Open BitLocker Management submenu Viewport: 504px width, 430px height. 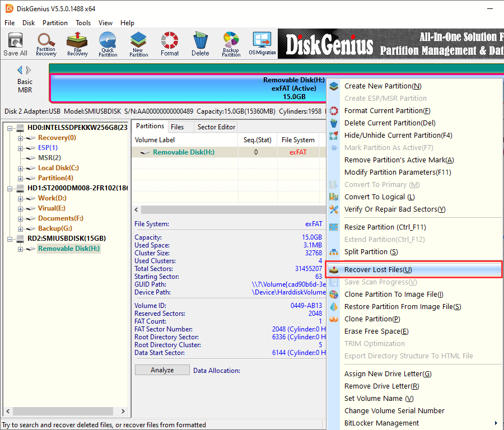(x=381, y=423)
